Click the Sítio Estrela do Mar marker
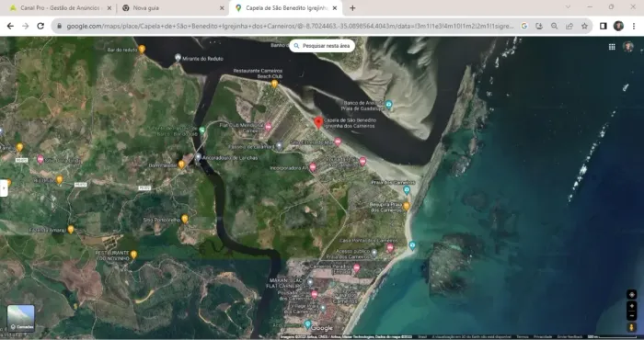 point(338,142)
